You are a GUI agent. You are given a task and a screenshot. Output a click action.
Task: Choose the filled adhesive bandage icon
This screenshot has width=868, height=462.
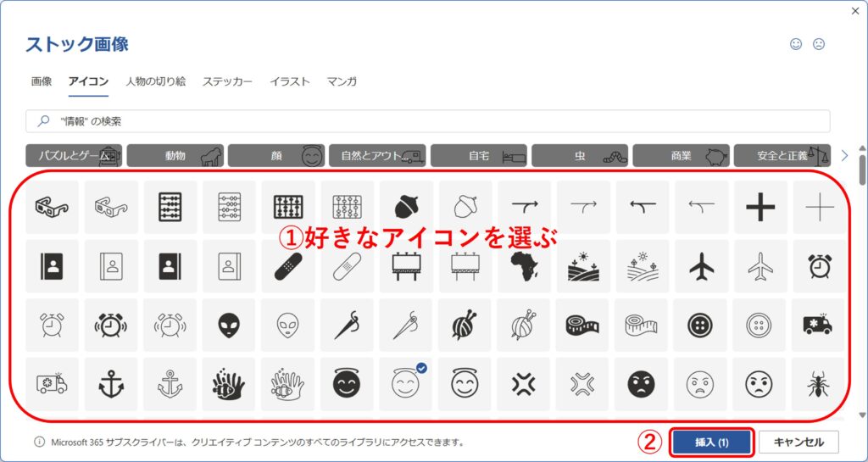(x=288, y=266)
